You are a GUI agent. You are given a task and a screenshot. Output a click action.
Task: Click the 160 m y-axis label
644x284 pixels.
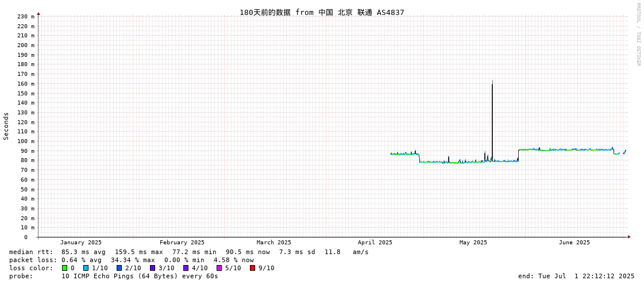[26, 83]
